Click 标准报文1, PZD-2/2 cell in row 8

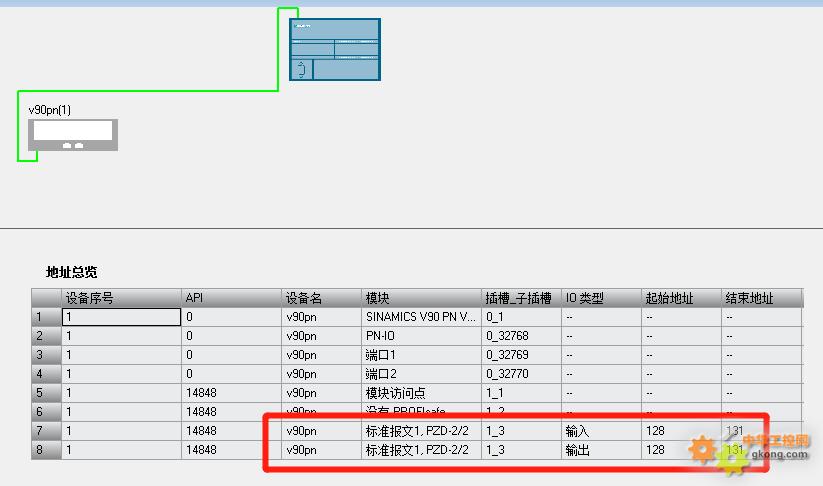click(x=421, y=450)
